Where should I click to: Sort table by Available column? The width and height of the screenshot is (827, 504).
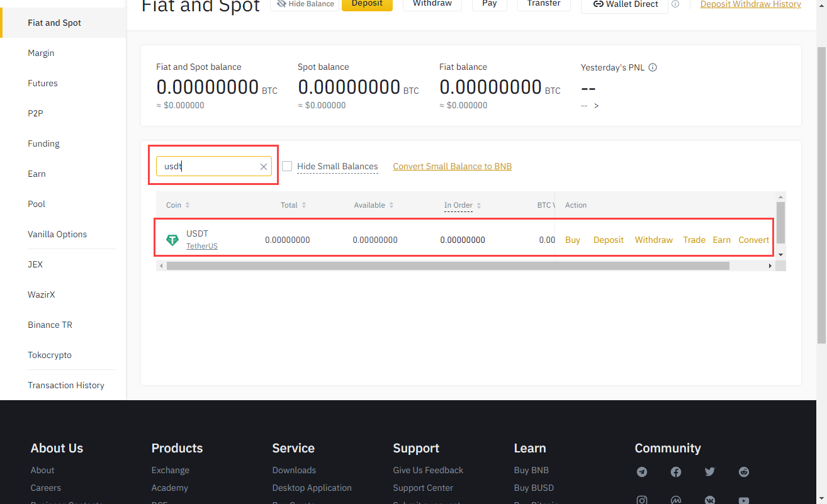click(x=374, y=205)
